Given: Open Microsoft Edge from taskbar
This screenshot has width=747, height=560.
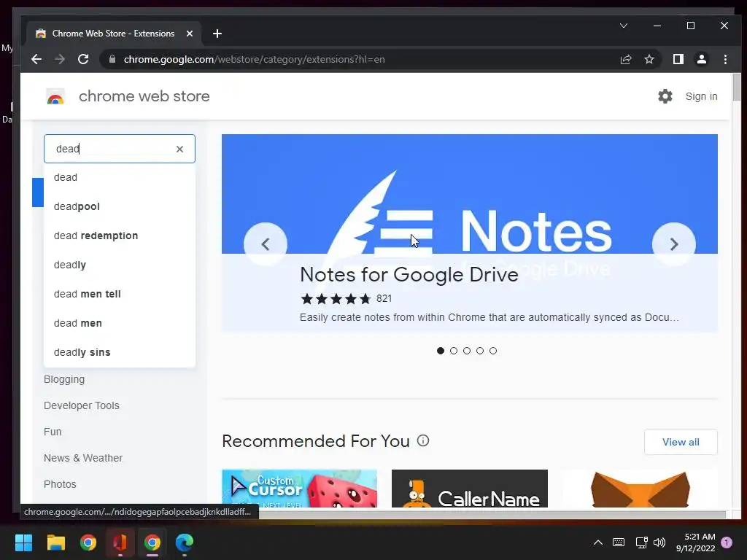Looking at the screenshot, I should click(185, 542).
